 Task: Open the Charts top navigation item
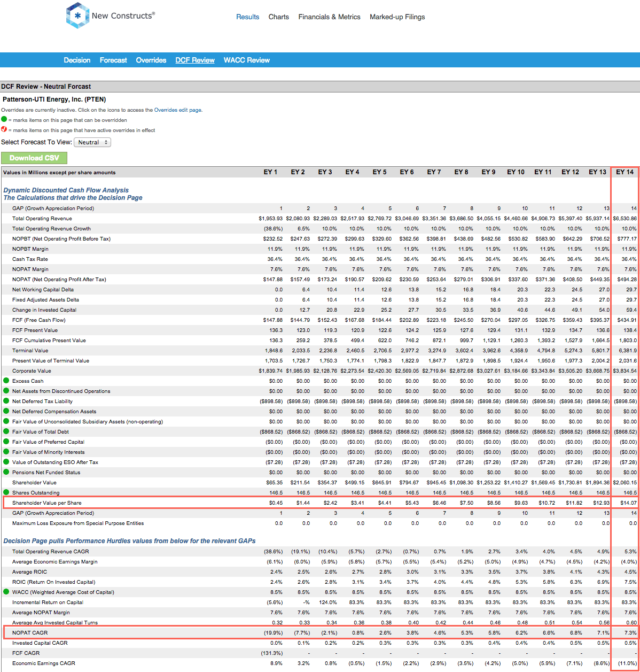coord(279,17)
